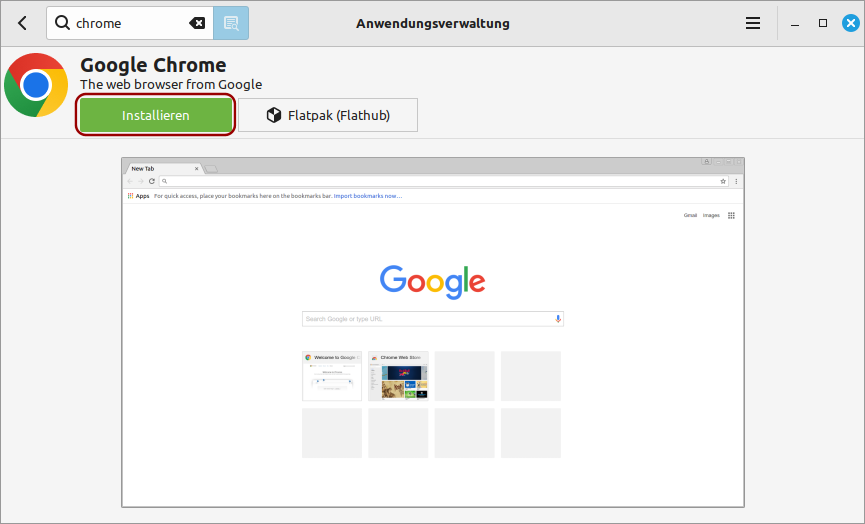Click the Anwendungsverwaltung window title
Viewport: 865px width, 524px height.
tap(433, 24)
